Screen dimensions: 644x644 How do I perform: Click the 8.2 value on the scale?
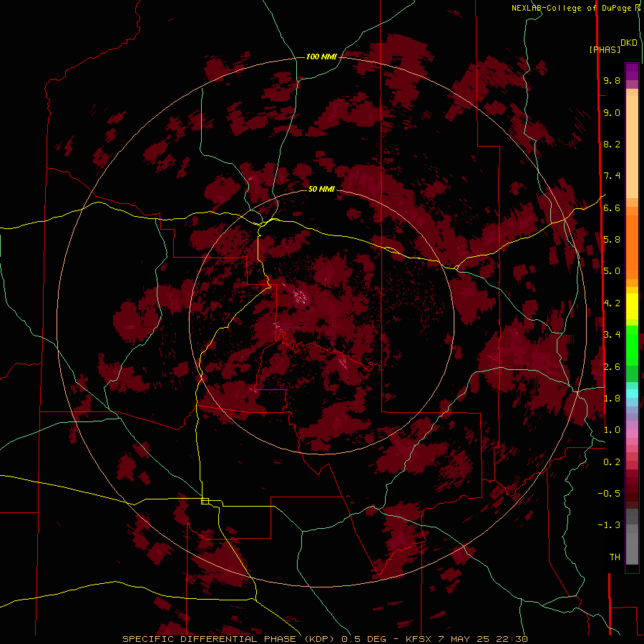(612, 144)
